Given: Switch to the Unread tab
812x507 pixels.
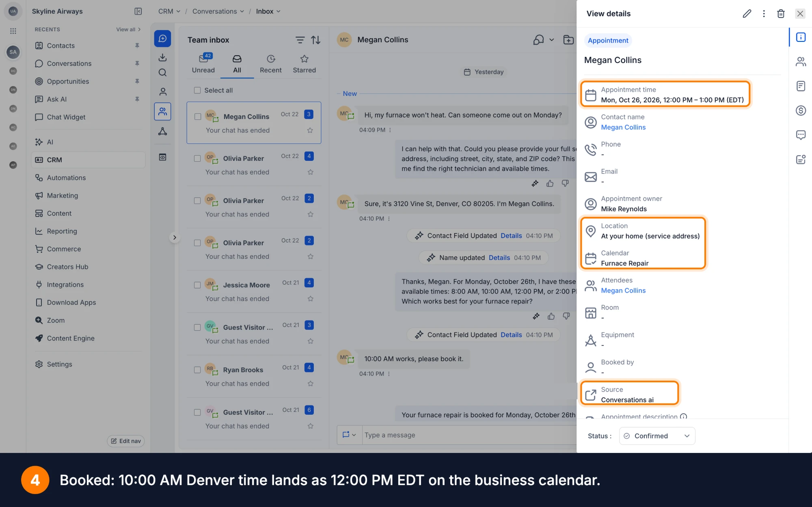Looking at the screenshot, I should (x=203, y=64).
